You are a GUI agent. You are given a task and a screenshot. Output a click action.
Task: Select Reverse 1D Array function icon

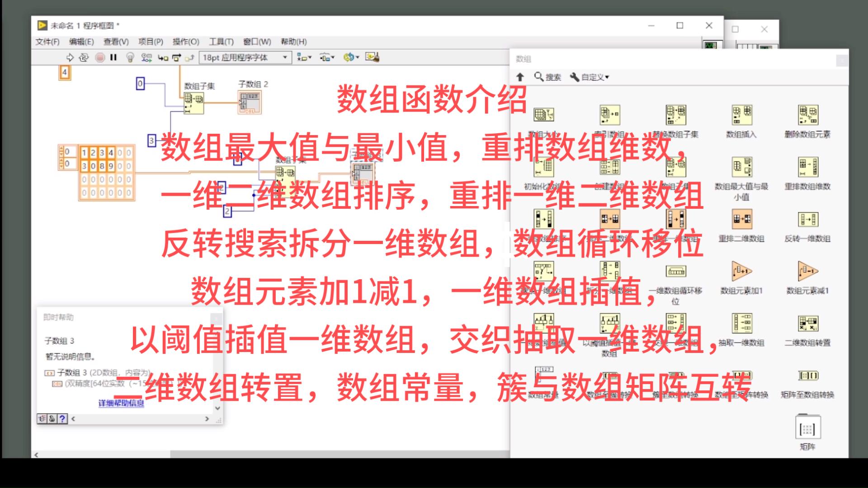(807, 220)
